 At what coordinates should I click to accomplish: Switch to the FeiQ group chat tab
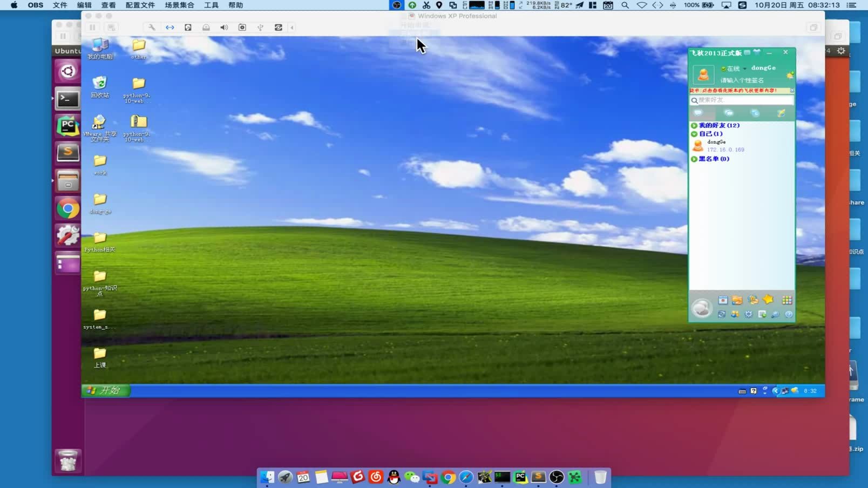coord(729,113)
